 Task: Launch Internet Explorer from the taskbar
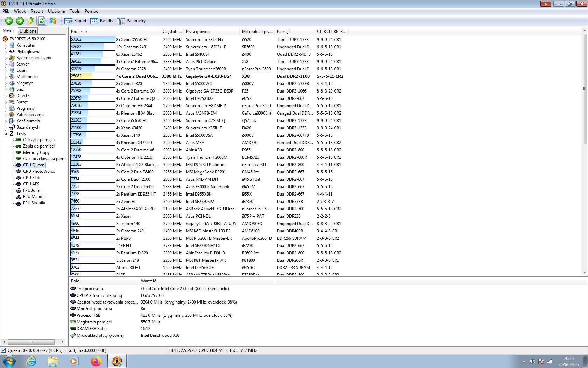[x=31, y=361]
